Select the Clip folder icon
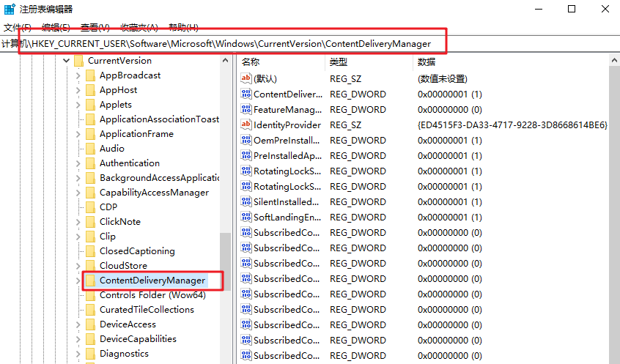 coord(91,237)
